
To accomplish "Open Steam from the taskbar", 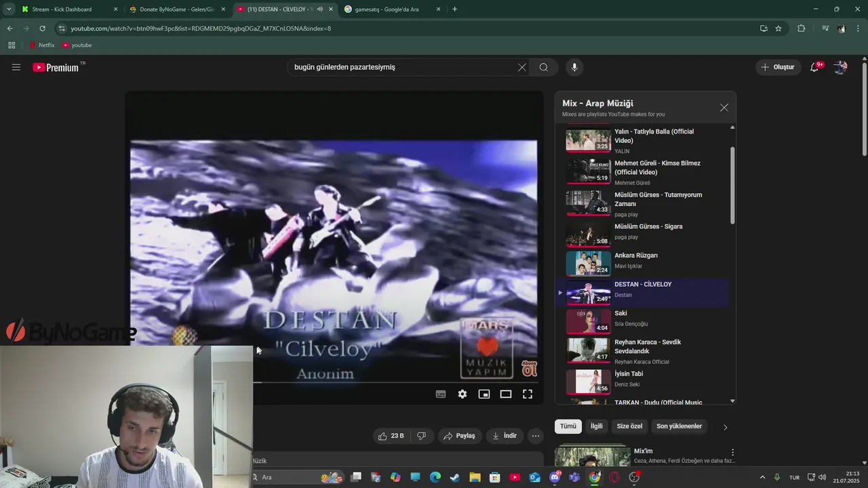I will click(x=455, y=477).
